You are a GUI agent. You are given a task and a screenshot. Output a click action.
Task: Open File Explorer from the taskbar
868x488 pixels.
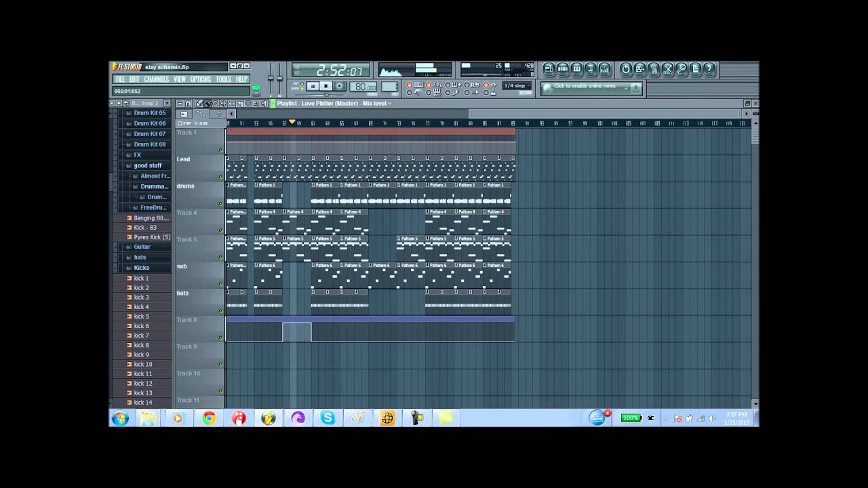[x=148, y=418]
